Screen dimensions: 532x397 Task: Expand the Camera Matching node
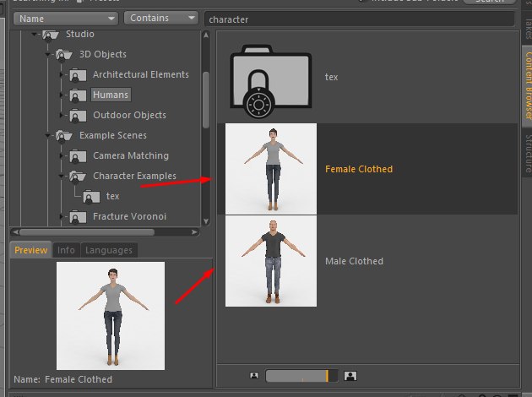[x=61, y=155]
